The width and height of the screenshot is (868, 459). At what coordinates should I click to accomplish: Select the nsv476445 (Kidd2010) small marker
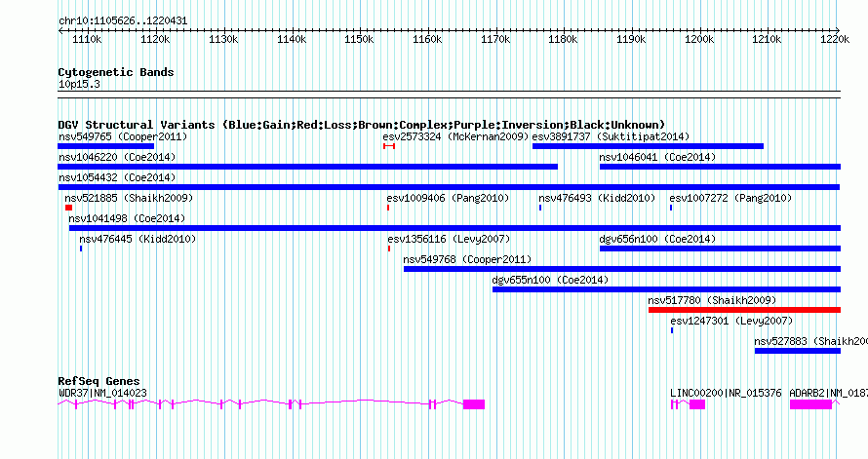pos(81,249)
